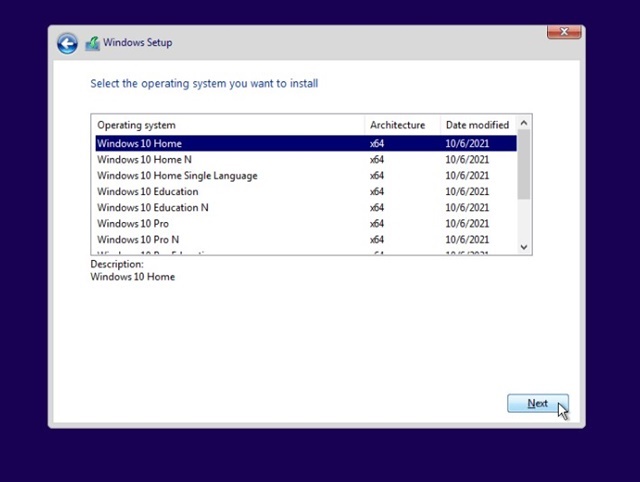The image size is (640, 482).
Task: Click x64 in Windows 10 Home N row
Action: click(377, 160)
